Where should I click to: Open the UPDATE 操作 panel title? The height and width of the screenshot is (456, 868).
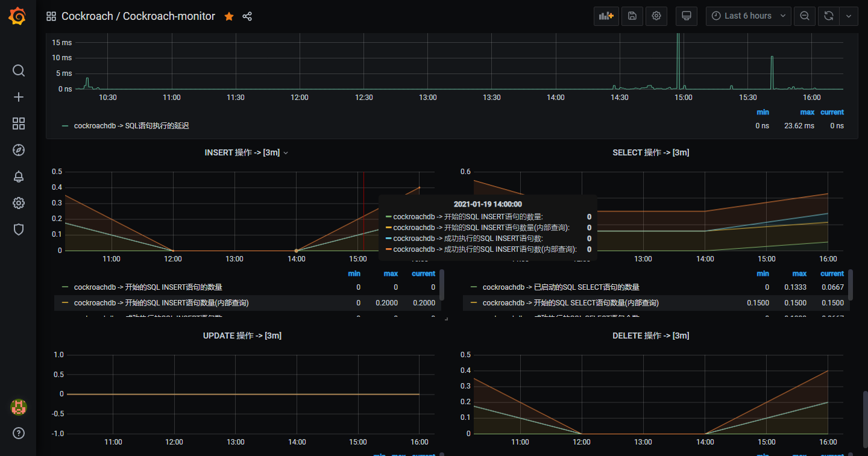pos(242,336)
